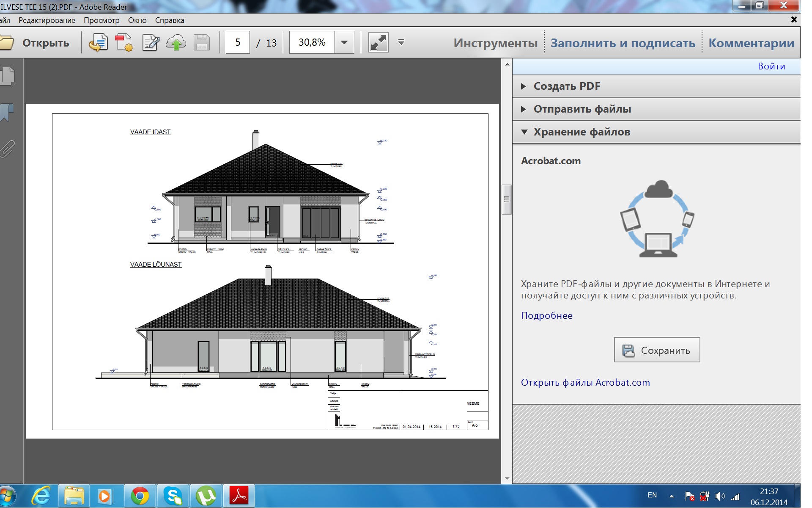
Task: Open the zoom percentage dropdown arrow
Action: click(x=344, y=42)
